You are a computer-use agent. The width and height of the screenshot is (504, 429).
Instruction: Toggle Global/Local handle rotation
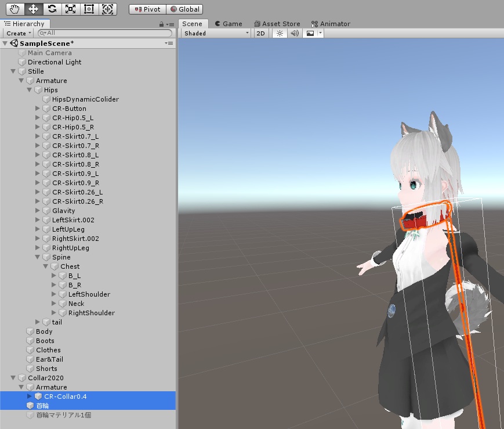pos(185,9)
